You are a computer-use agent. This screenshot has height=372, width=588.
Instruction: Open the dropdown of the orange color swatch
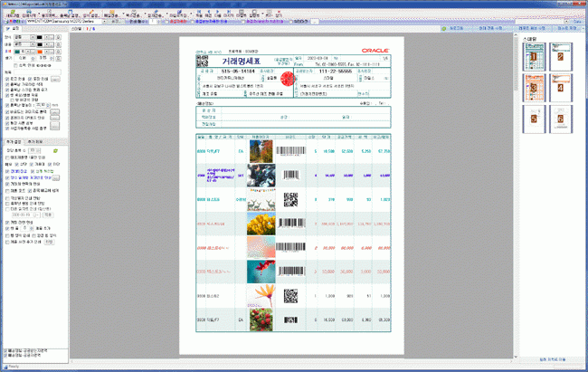point(46,52)
